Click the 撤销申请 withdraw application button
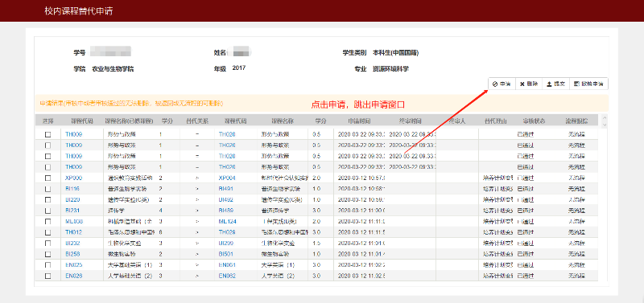This screenshot has width=644, height=303. coord(588,84)
